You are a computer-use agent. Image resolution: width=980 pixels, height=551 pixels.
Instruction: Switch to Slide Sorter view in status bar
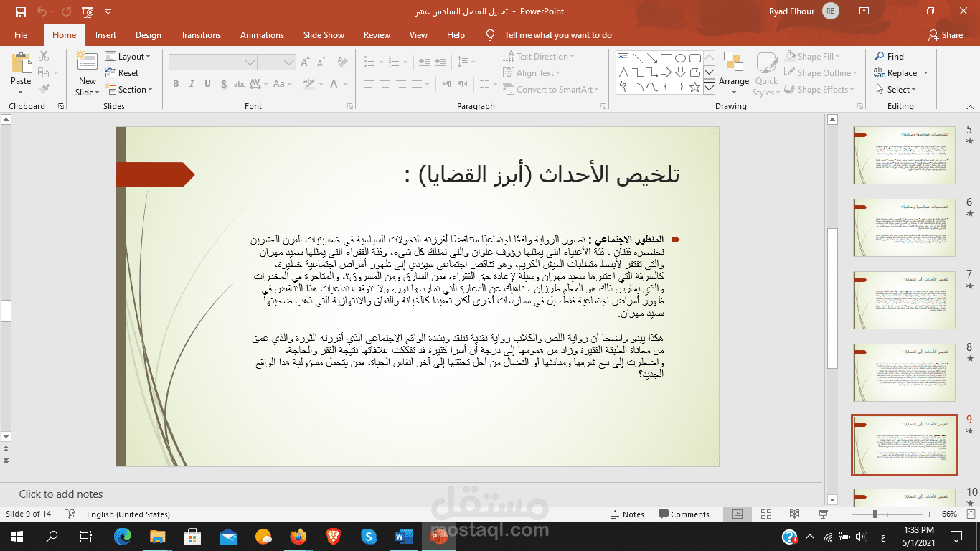[x=766, y=514]
